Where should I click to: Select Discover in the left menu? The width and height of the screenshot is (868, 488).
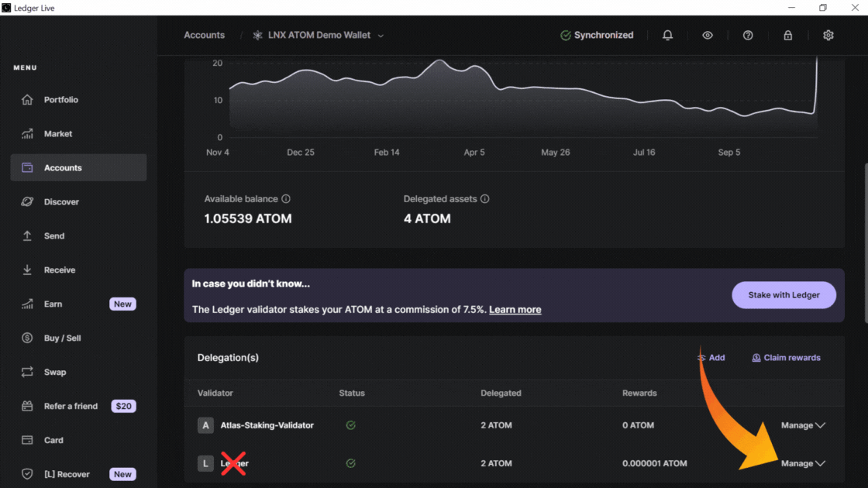(61, 202)
